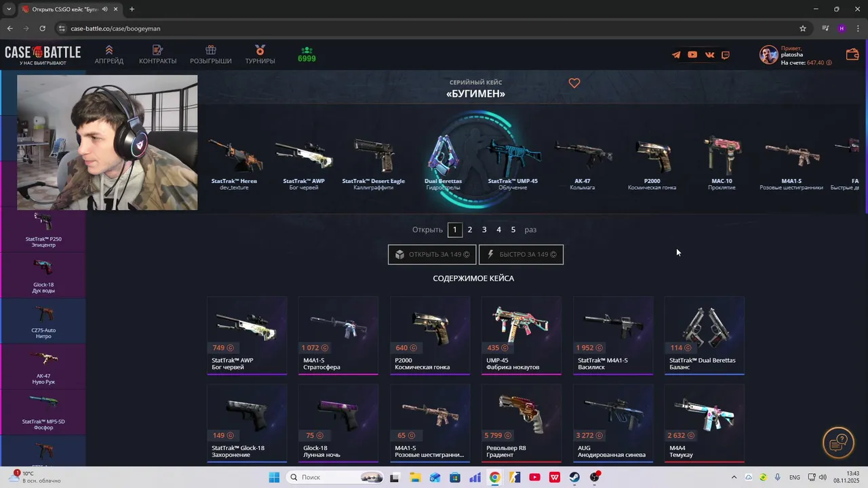Click the microphone icon in system tray

coord(777,477)
